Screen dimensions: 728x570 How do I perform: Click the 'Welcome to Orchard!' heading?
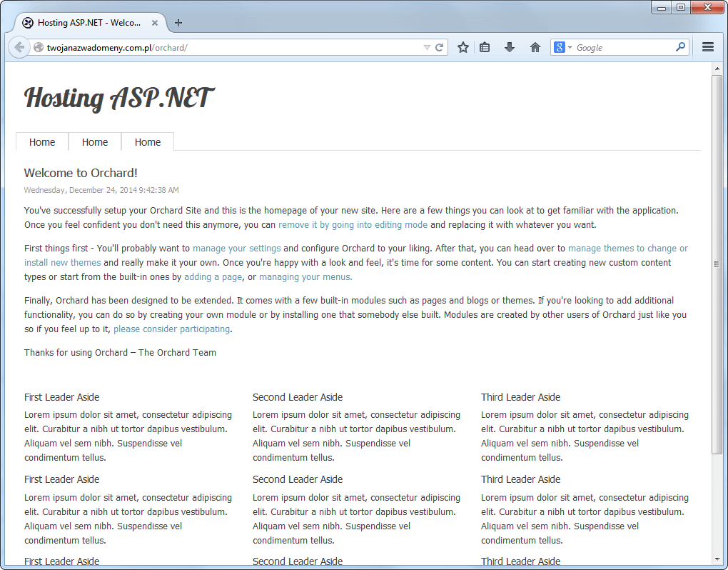(x=81, y=174)
